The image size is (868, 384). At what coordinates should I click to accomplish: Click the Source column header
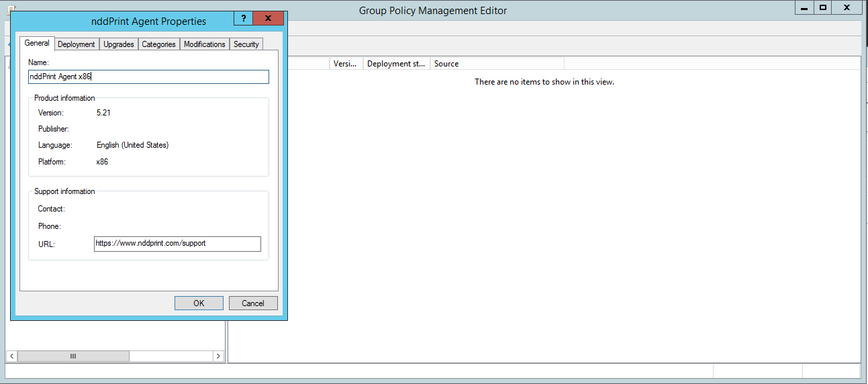(497, 64)
